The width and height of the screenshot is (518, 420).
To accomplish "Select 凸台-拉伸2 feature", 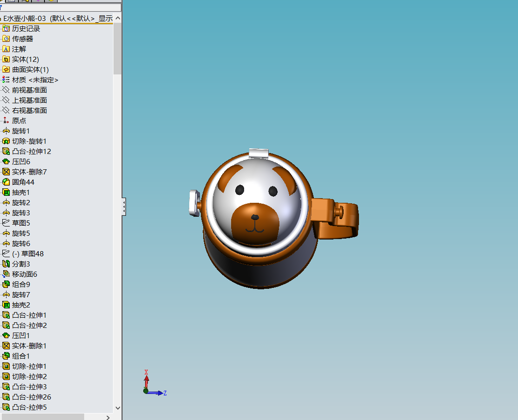I will (29, 326).
